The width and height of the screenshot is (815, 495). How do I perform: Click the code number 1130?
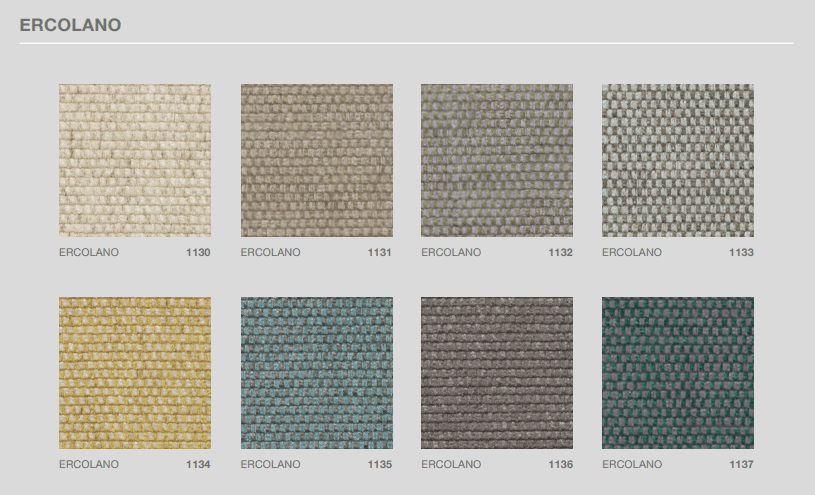pos(198,253)
